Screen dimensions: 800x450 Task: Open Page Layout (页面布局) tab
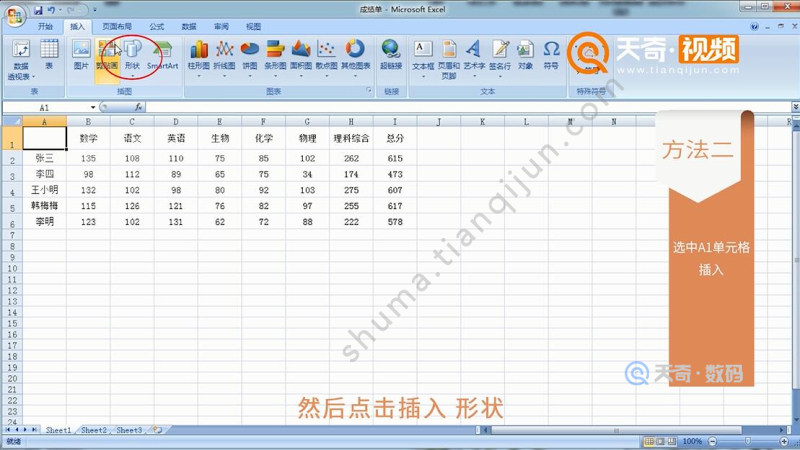pyautogui.click(x=117, y=27)
